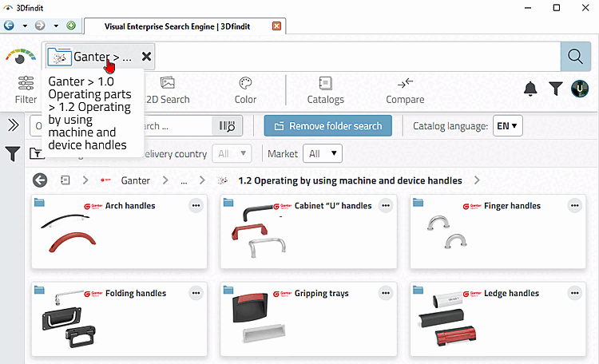Click the barcode scan search icon

(227, 125)
